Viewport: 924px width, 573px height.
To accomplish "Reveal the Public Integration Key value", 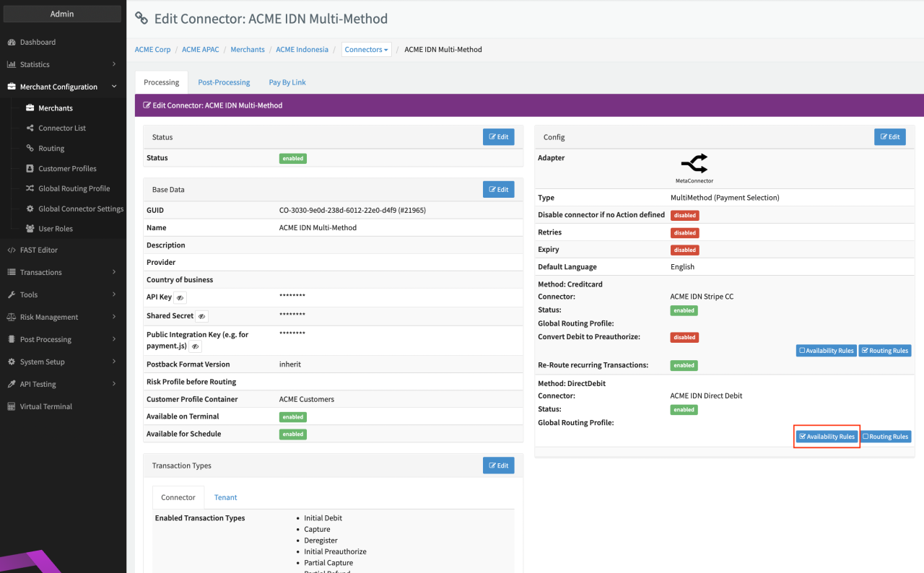I will (195, 346).
